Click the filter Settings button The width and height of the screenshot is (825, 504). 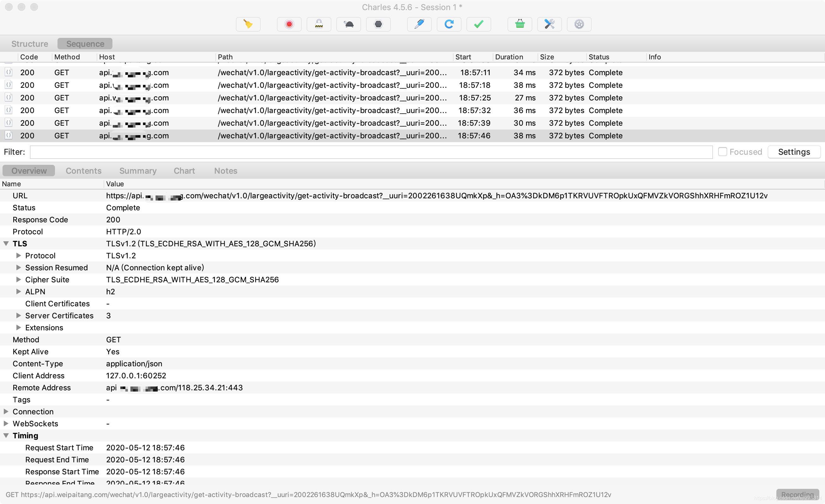click(793, 152)
